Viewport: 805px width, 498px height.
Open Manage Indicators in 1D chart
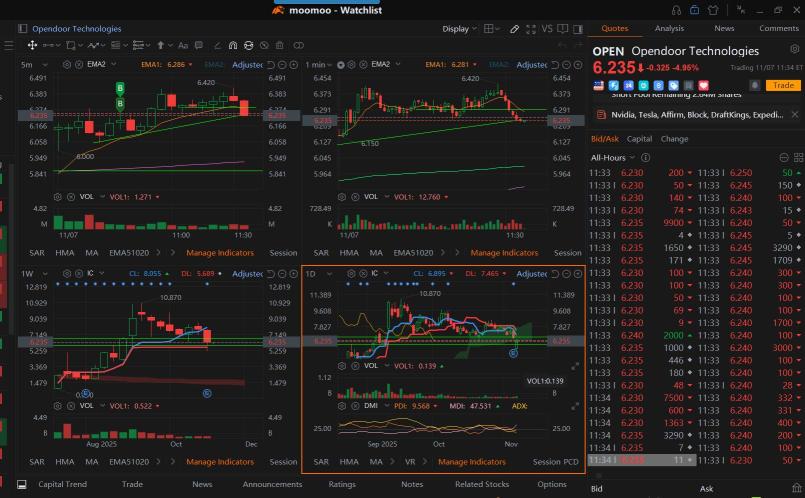(471, 462)
